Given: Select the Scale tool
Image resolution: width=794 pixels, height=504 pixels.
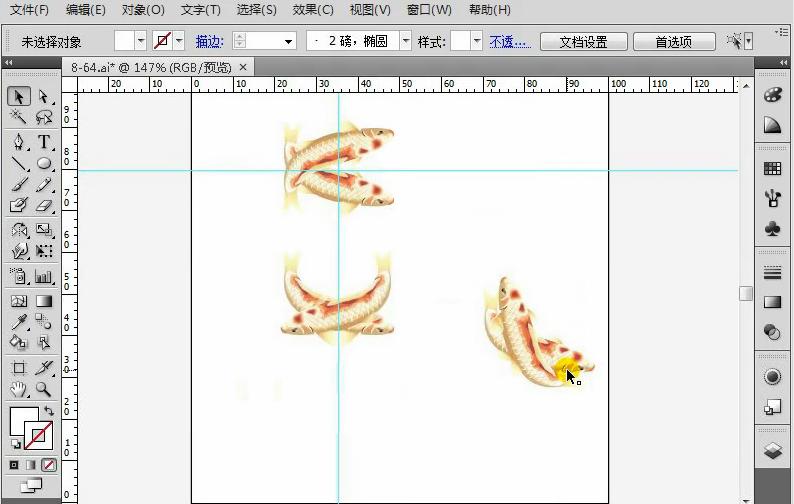Looking at the screenshot, I should (44, 230).
